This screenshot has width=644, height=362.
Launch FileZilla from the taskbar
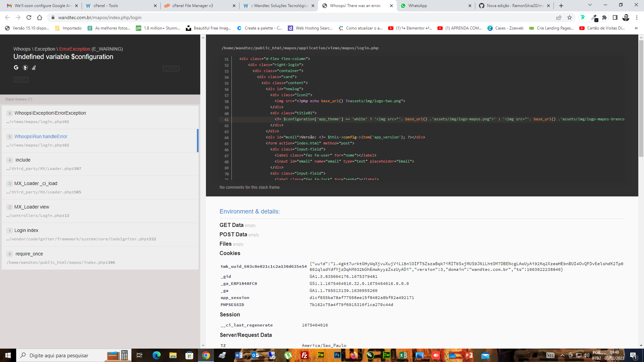304,355
